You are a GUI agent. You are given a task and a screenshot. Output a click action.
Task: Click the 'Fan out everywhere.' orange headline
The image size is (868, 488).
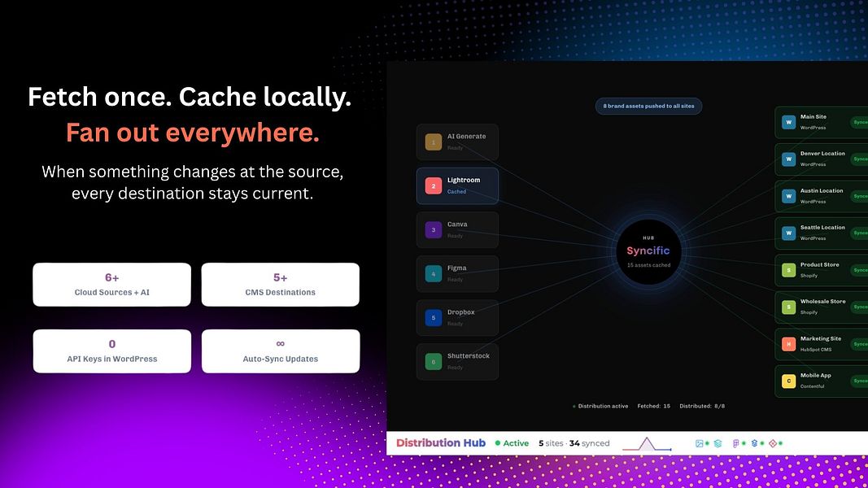click(193, 133)
